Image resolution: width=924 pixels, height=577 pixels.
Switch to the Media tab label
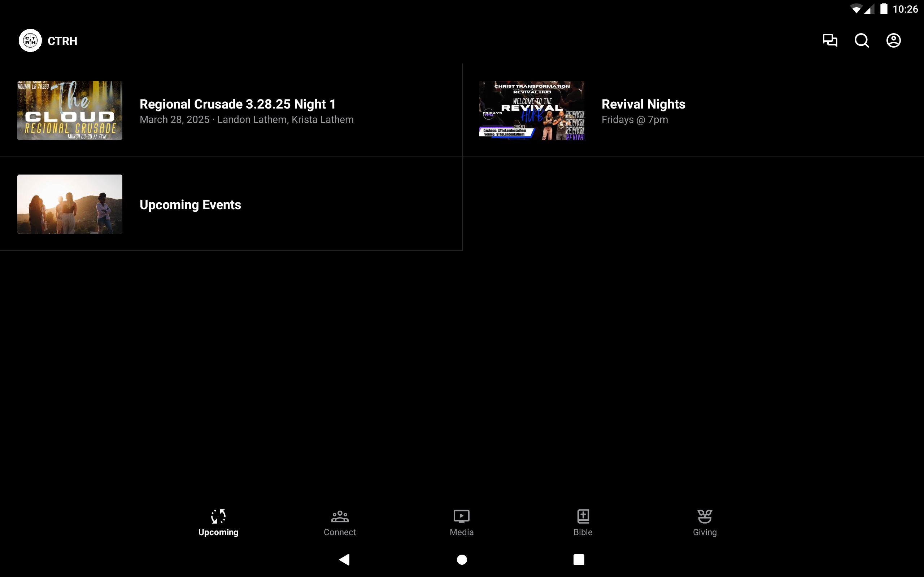(461, 532)
